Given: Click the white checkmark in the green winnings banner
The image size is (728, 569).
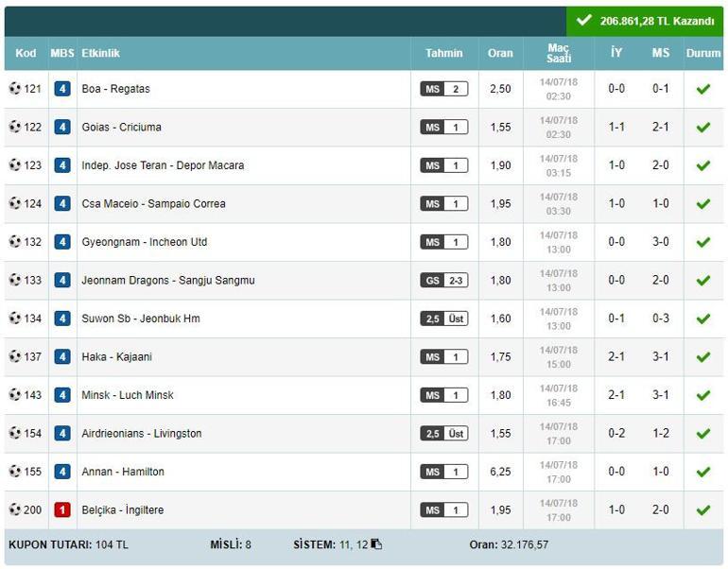Looking at the screenshot, I should (x=583, y=20).
